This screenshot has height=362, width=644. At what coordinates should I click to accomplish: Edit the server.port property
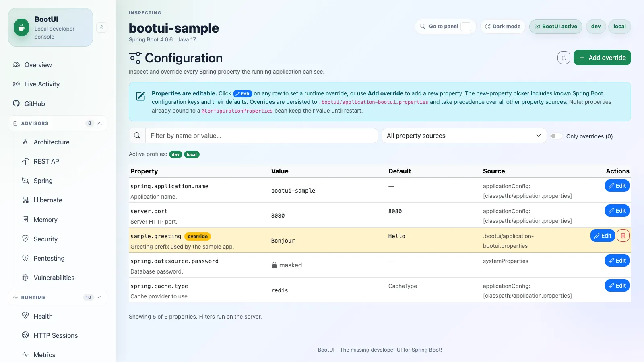pos(617,211)
